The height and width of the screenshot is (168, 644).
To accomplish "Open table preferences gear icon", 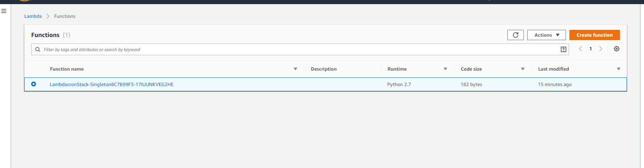I will point(616,49).
